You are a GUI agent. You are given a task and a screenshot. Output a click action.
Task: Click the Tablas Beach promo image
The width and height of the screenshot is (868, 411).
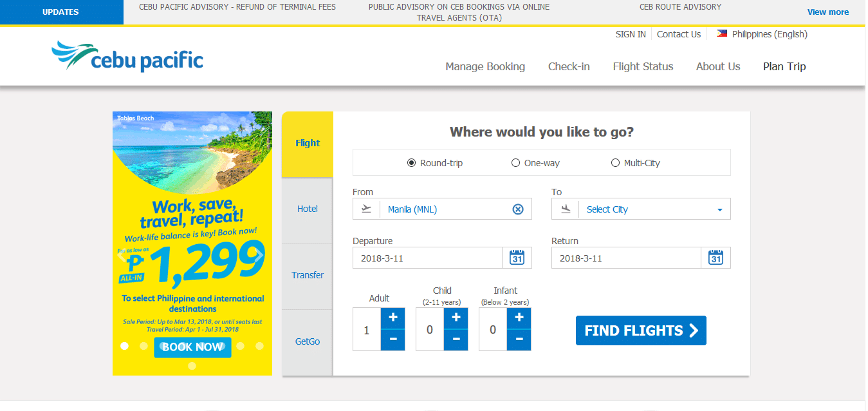pos(192,151)
